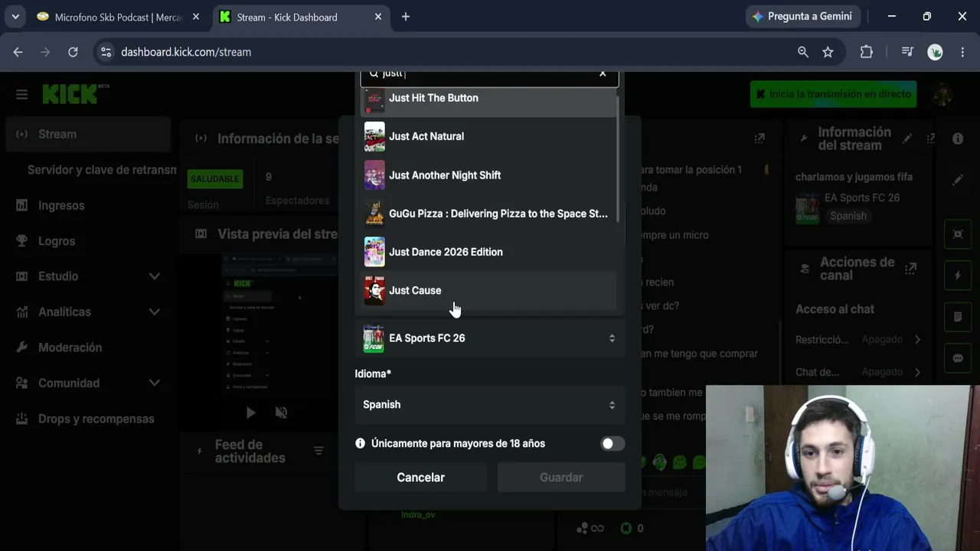Start the live broadcast button
980x551 pixels.
click(833, 94)
